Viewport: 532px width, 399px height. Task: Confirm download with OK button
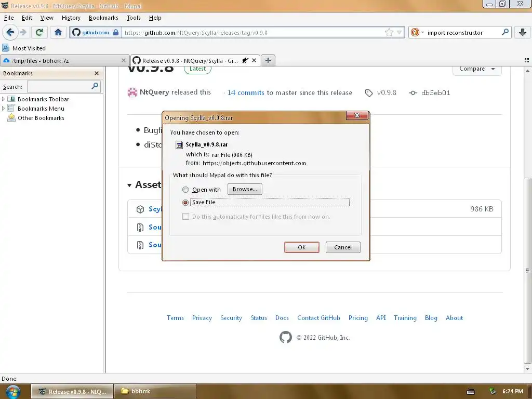[302, 247]
